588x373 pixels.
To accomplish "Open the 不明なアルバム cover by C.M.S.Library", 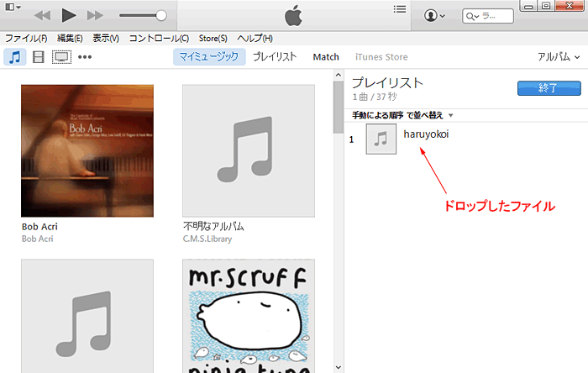I will (249, 150).
